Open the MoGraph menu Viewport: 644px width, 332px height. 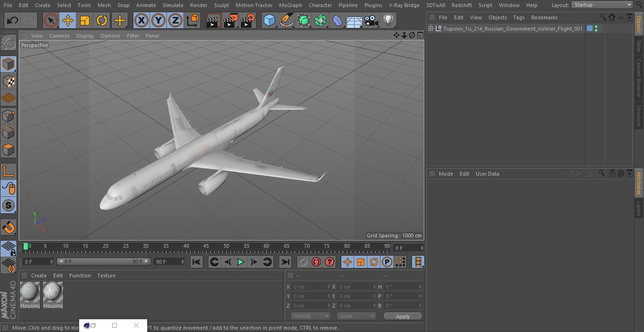tap(290, 5)
